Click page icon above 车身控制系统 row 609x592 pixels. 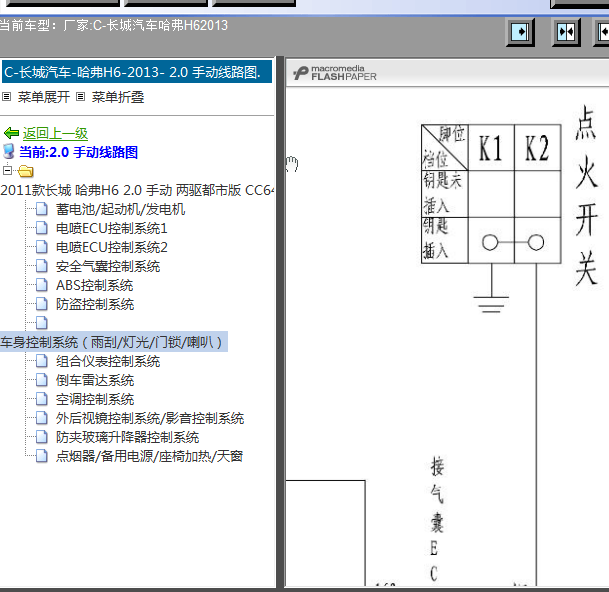pyautogui.click(x=42, y=323)
